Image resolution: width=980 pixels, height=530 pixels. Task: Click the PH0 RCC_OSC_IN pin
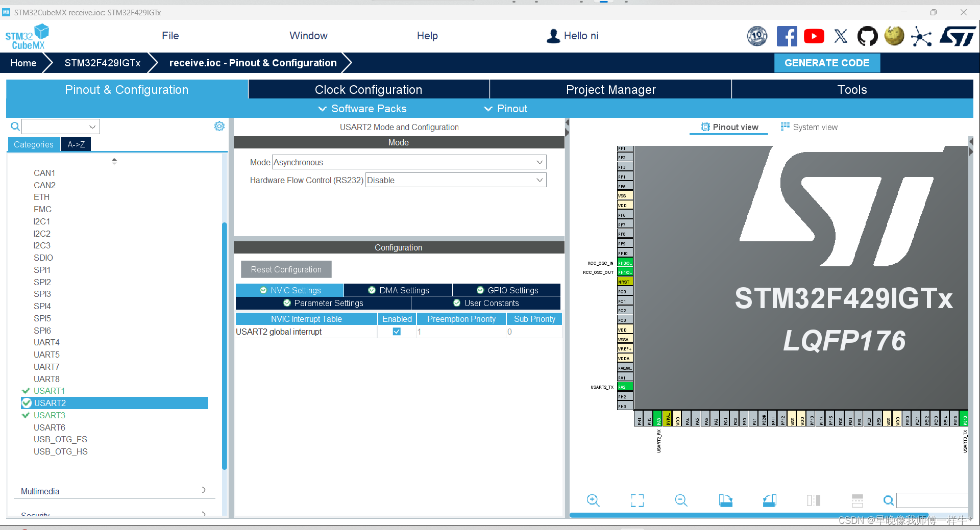point(625,263)
